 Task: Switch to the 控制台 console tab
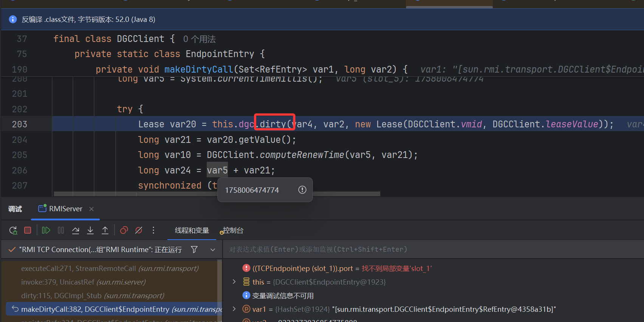233,230
